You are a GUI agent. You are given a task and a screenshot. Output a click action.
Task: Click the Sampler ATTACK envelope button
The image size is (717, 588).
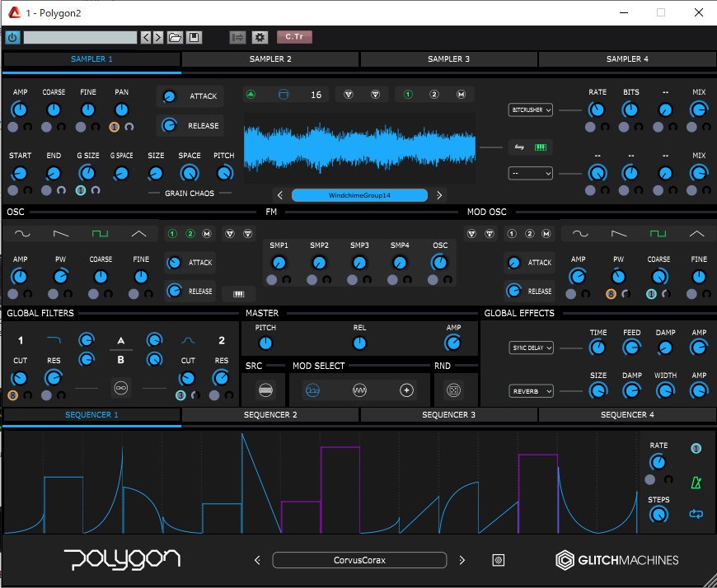[190, 96]
